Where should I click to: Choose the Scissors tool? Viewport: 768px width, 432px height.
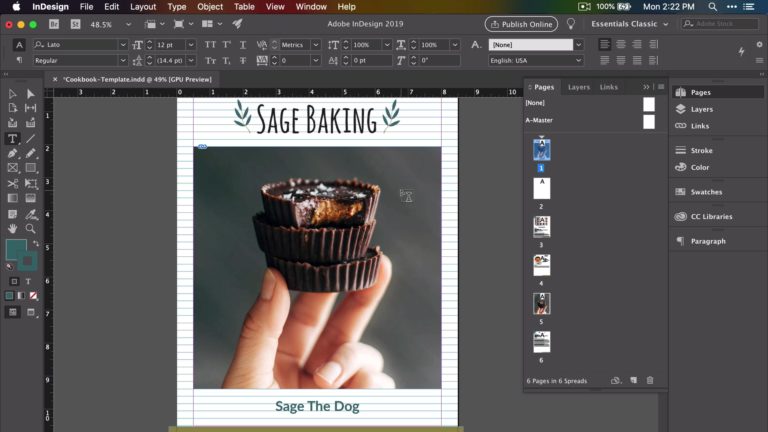[x=12, y=184]
